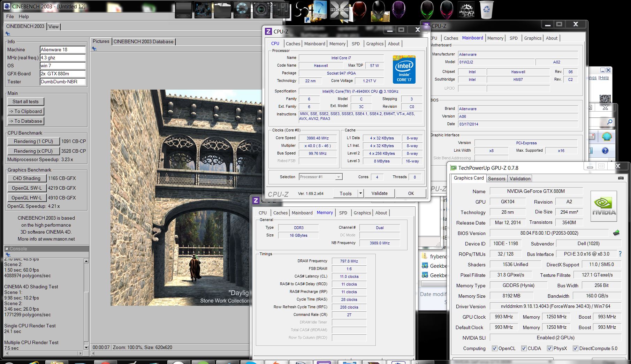The width and height of the screenshot is (631, 364).
Task: Click the pink-eyed alien head icon
Action: tap(447, 9)
